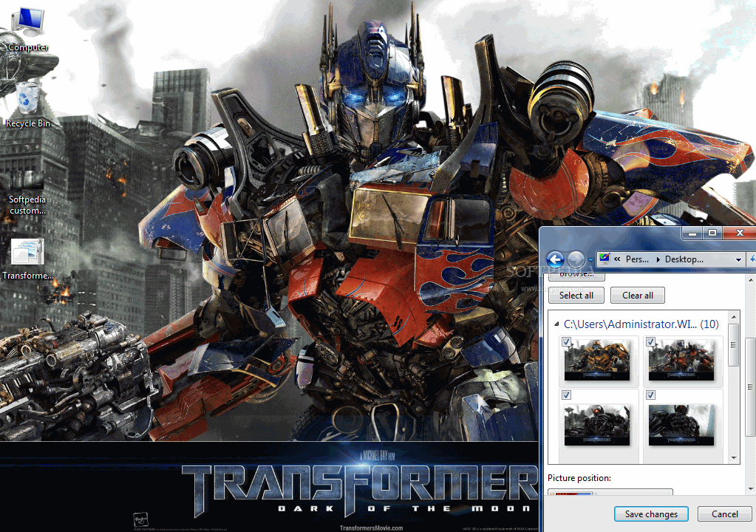Minimize the Desktop Background window
This screenshot has width=756, height=532.
click(x=693, y=233)
